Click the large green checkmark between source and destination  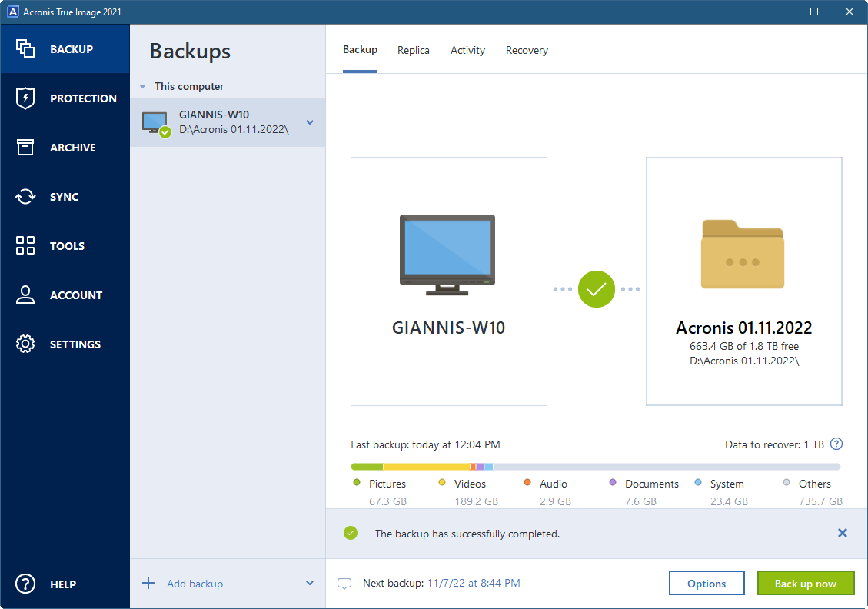tap(596, 289)
